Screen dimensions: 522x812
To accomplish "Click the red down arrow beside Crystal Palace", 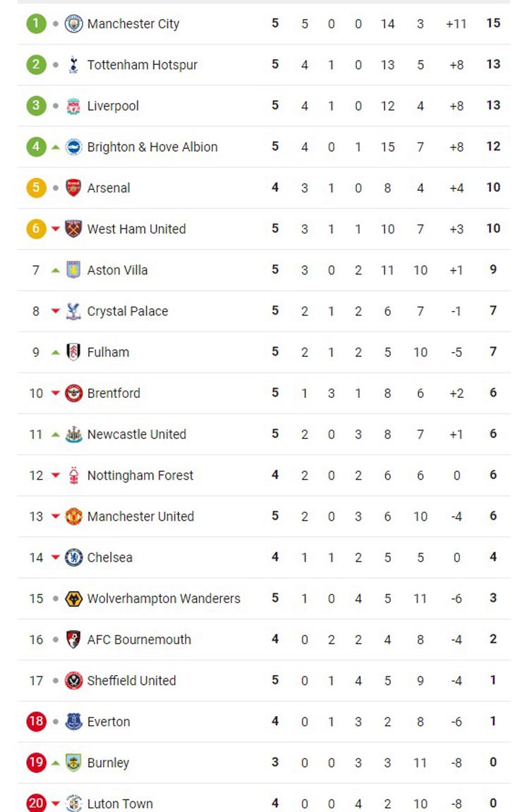I will [56, 311].
